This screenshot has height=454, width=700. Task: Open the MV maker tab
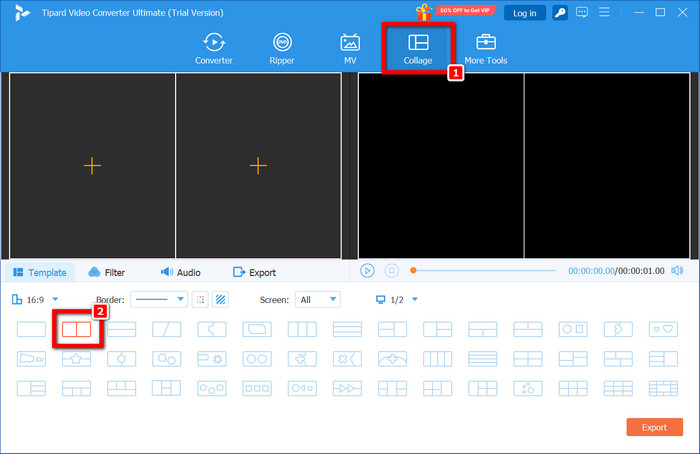[x=350, y=49]
